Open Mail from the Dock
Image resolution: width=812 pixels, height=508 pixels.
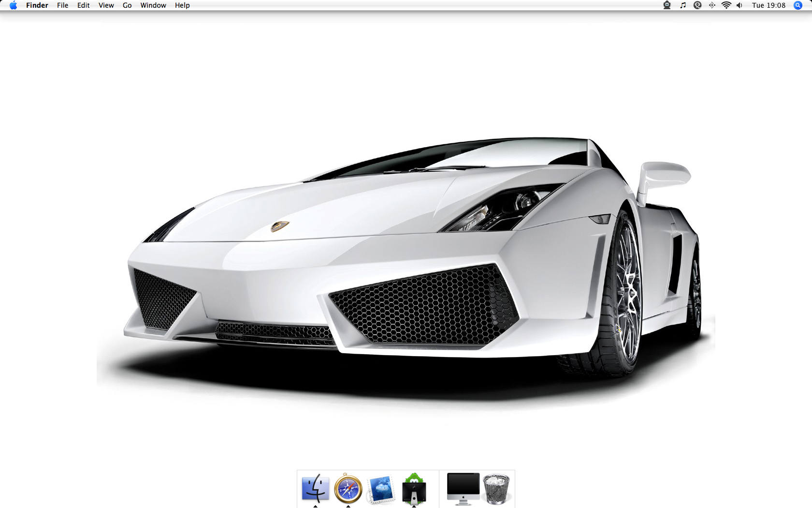[381, 490]
